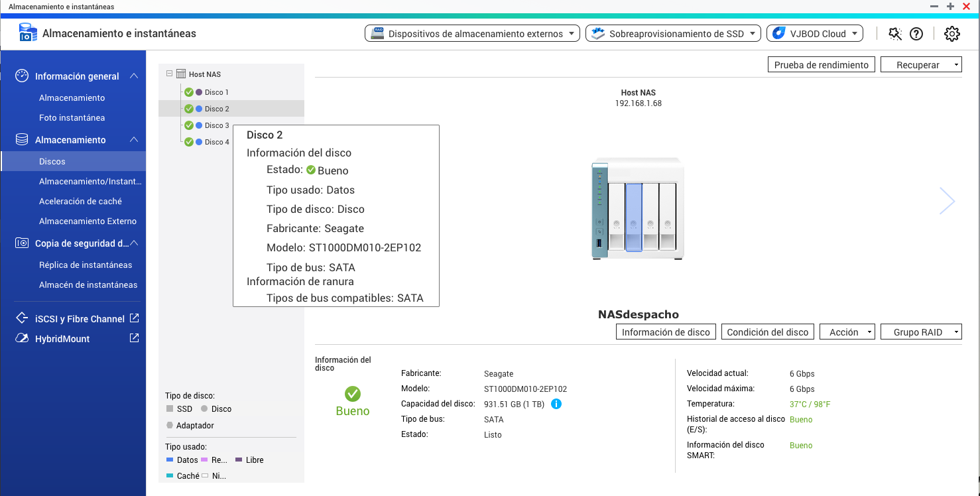Collapse the Almacenamiento sidebar section
The height and width of the screenshot is (496, 980).
click(x=134, y=140)
